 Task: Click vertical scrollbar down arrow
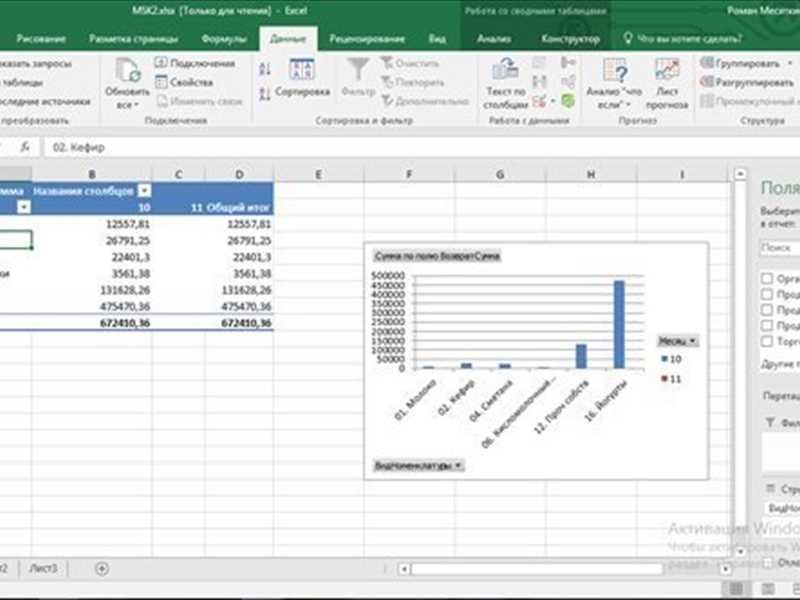[x=740, y=552]
